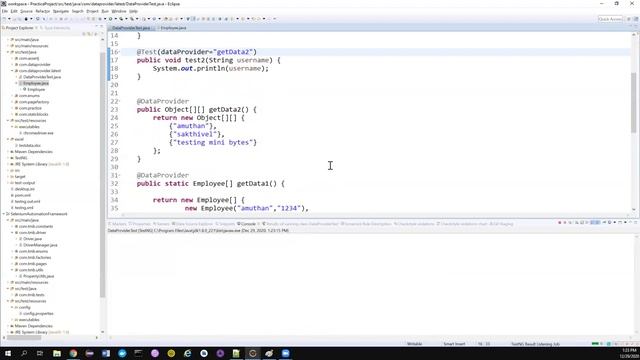
Task: Open the Windows Start menu
Action: pos(8,353)
